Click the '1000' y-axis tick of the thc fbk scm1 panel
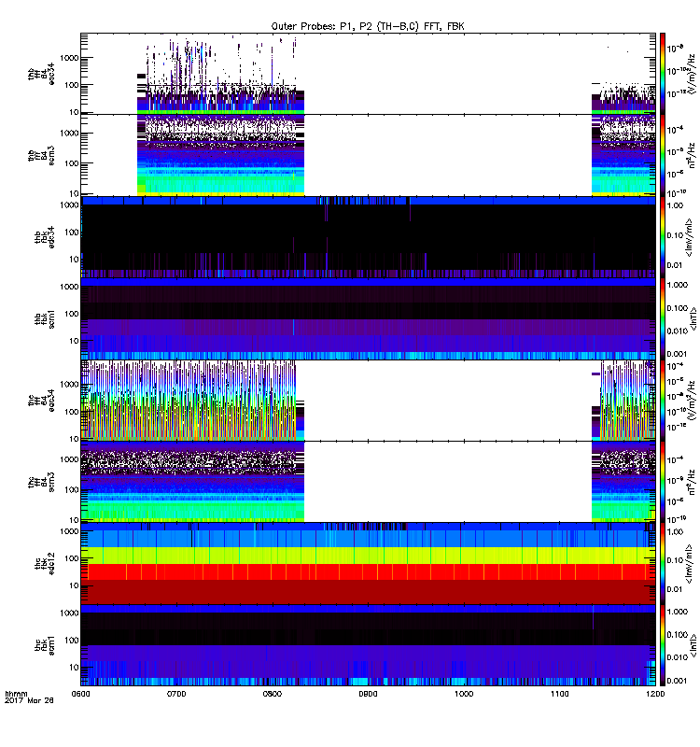The image size is (700, 747). pyautogui.click(x=69, y=613)
